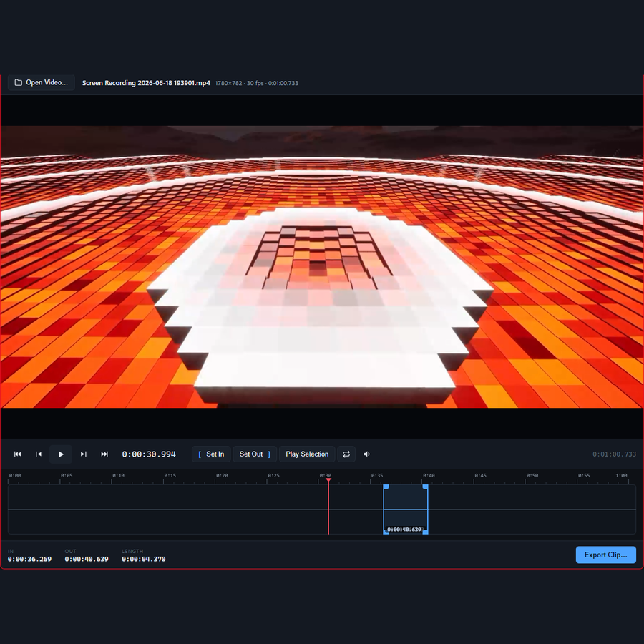644x644 pixels.
Task: Click the current timecode 0:00:30.994
Action: tap(149, 454)
